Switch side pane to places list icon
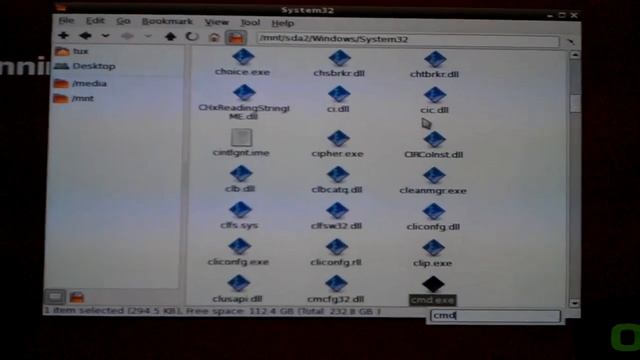 [55, 297]
